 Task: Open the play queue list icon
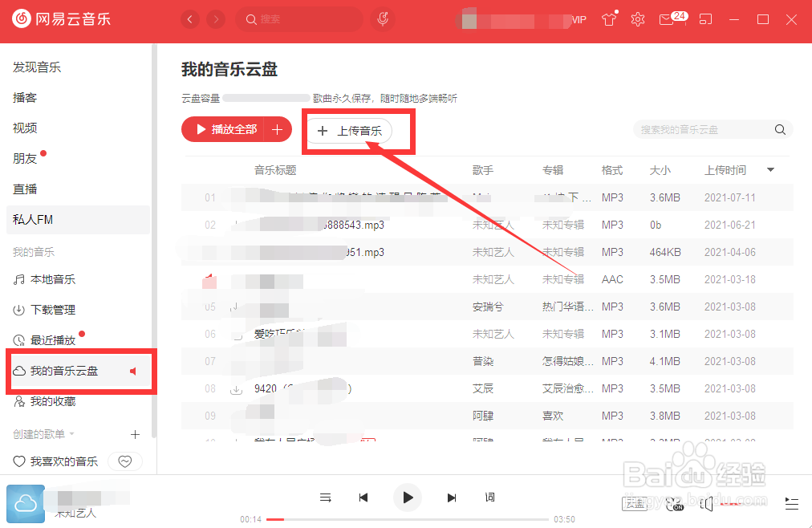click(x=791, y=504)
